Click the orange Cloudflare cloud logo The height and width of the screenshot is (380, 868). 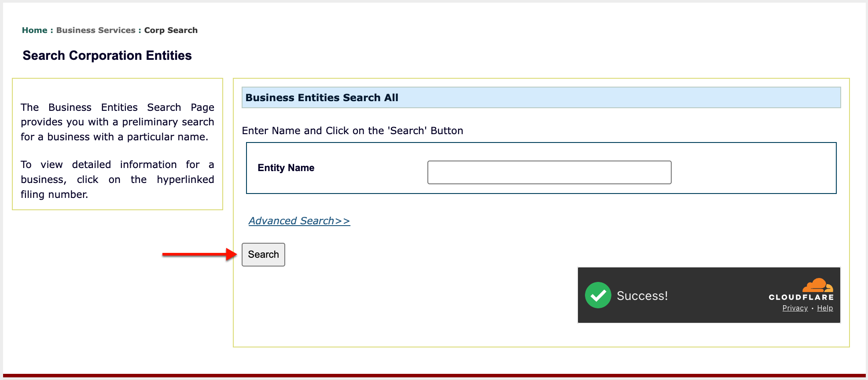[818, 285]
